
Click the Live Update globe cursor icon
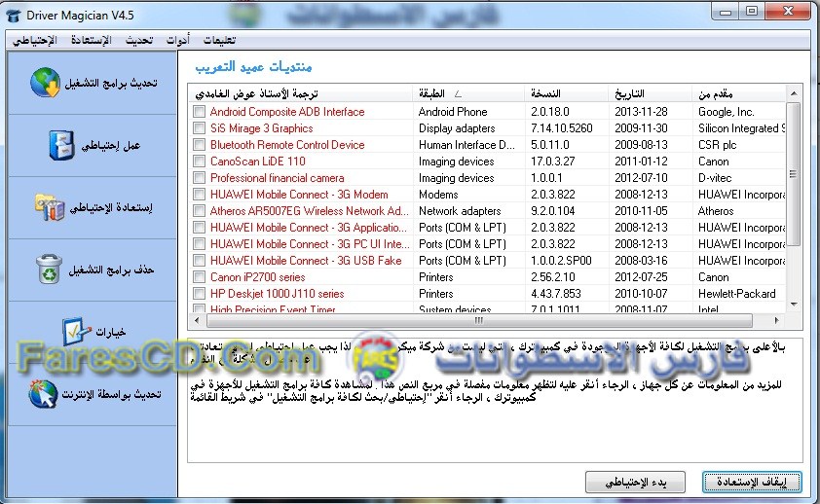pos(44,394)
